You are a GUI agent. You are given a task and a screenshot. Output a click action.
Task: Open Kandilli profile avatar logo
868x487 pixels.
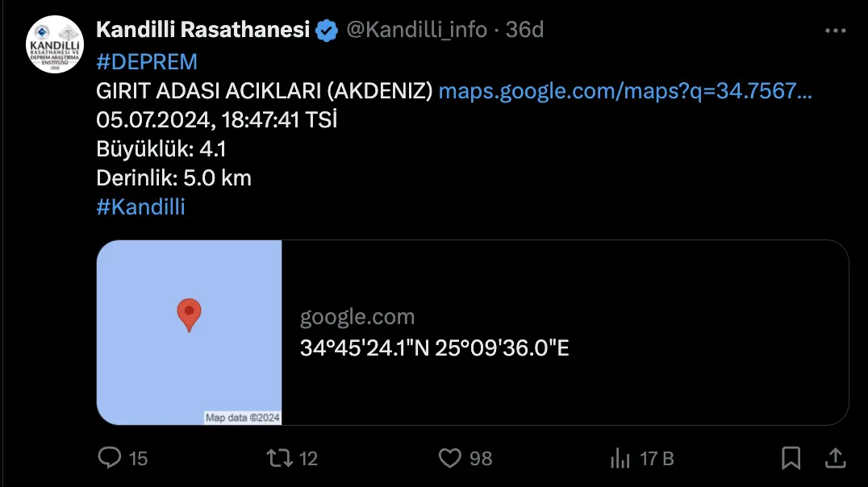pos(55,44)
